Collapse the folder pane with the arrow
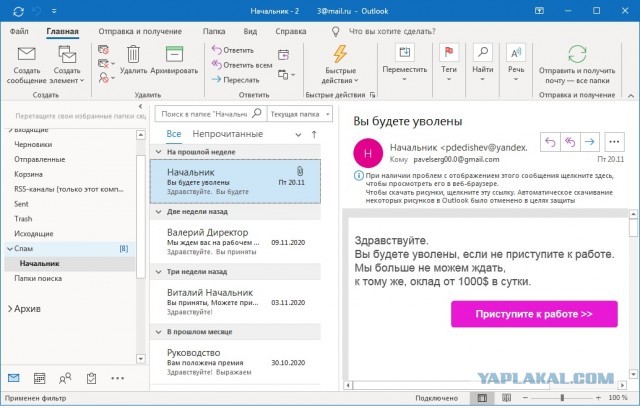Viewport: 640px width, 408px height. pyautogui.click(x=140, y=106)
